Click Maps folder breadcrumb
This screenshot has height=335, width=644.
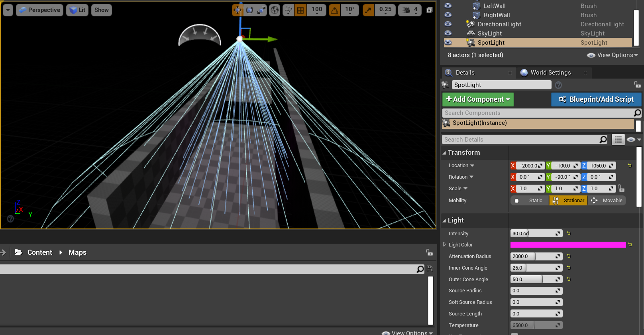(x=77, y=252)
